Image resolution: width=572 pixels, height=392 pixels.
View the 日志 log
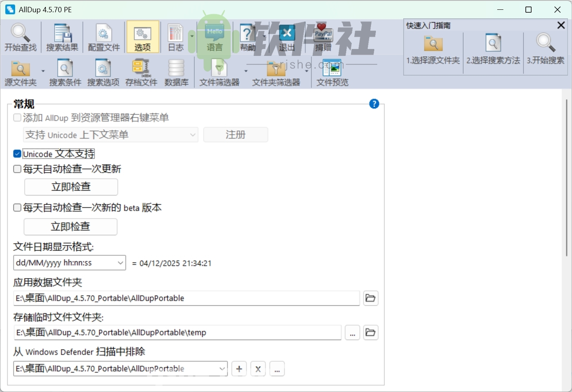click(175, 37)
